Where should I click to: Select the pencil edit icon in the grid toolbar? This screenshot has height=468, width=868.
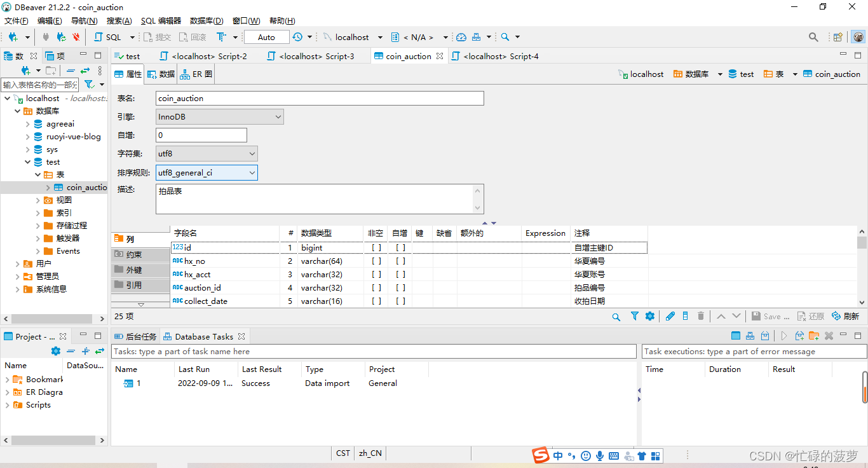point(670,316)
